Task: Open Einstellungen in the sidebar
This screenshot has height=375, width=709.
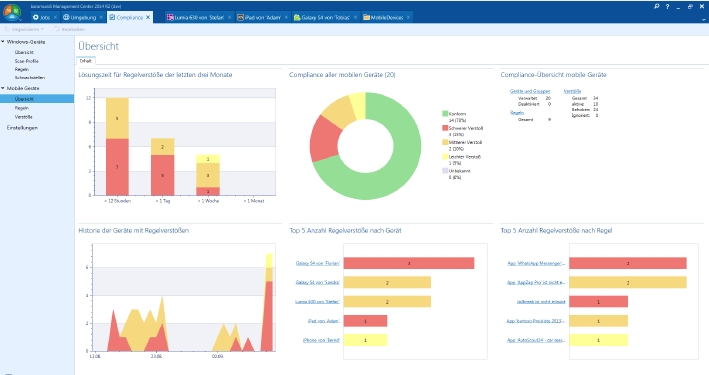Action: pyautogui.click(x=22, y=128)
